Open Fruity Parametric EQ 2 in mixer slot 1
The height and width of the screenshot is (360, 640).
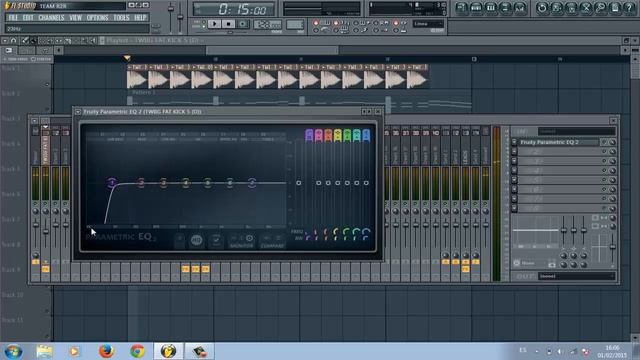click(558, 142)
